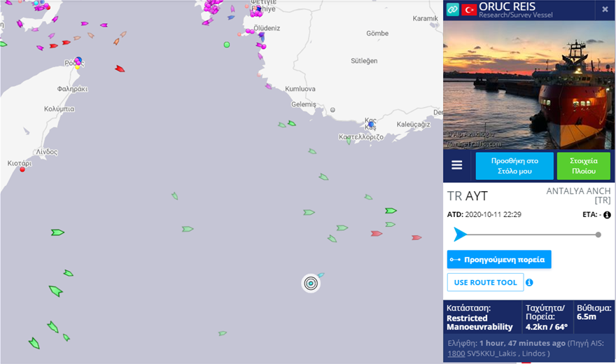Click the teal vessel link icon beside ORUC REIS
This screenshot has width=616, height=364.
click(x=452, y=9)
